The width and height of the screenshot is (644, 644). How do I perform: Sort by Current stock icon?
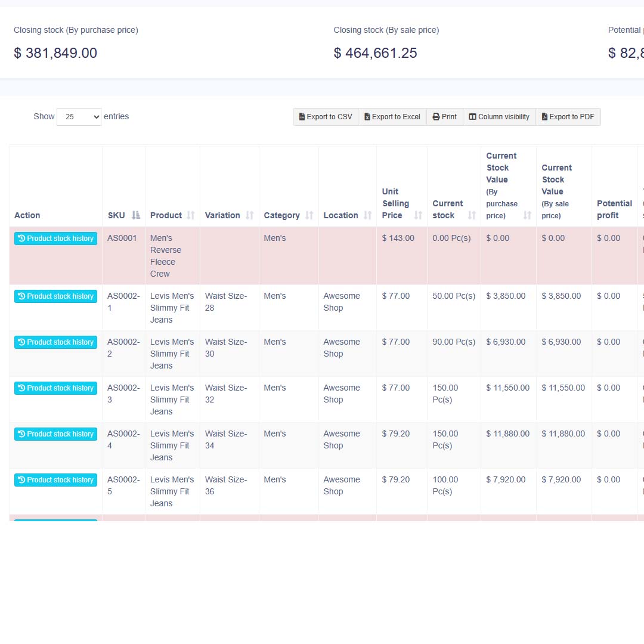[472, 215]
